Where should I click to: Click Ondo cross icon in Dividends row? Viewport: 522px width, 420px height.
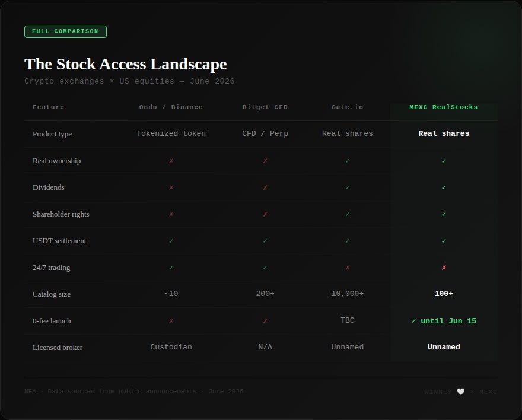click(171, 187)
